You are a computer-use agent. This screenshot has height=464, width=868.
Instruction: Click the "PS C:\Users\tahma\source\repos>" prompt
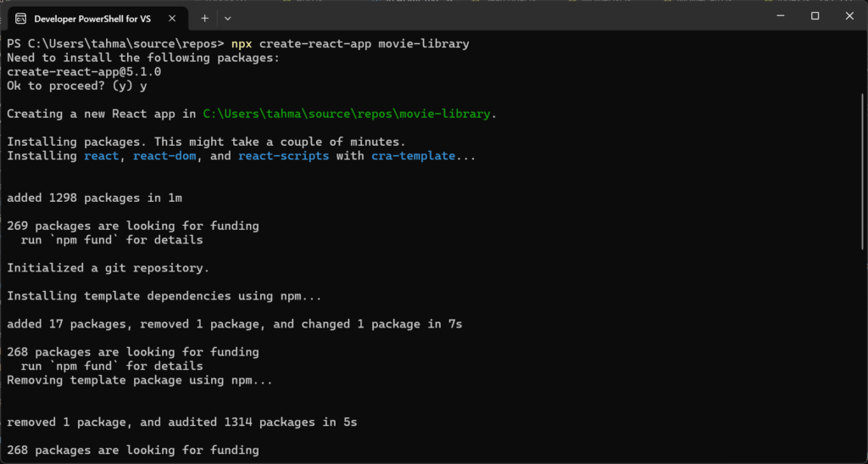[x=115, y=44]
